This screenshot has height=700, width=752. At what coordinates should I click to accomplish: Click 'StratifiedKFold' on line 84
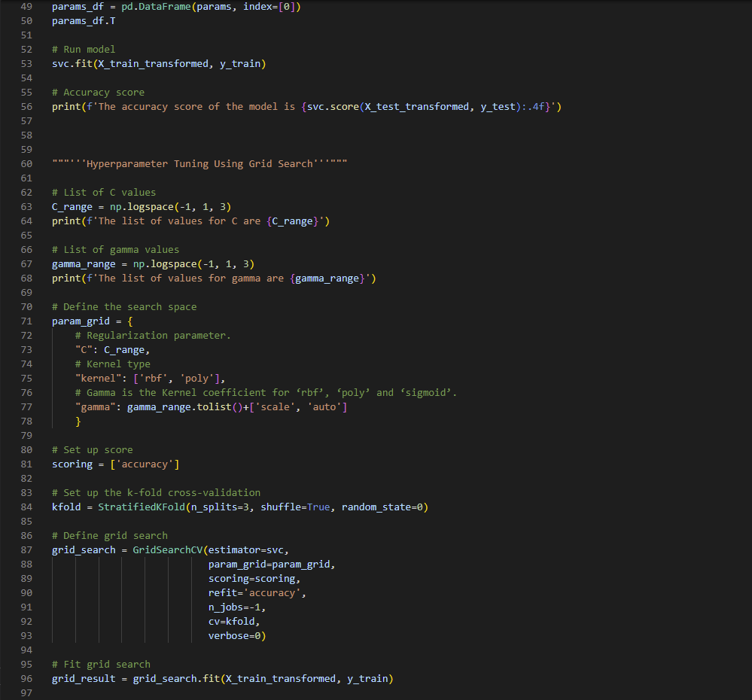(142, 507)
